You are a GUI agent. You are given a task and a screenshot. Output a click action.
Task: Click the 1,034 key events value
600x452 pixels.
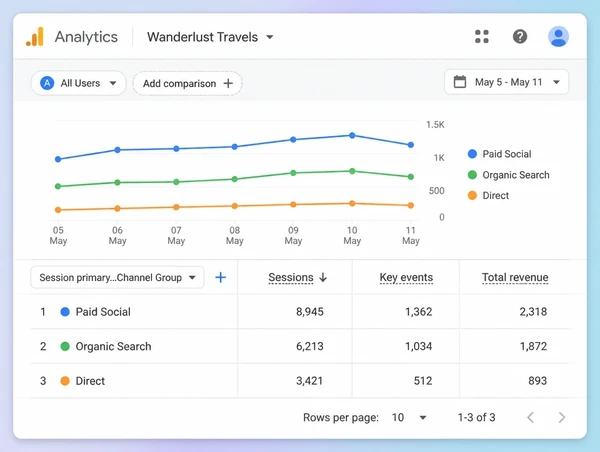pyautogui.click(x=419, y=346)
